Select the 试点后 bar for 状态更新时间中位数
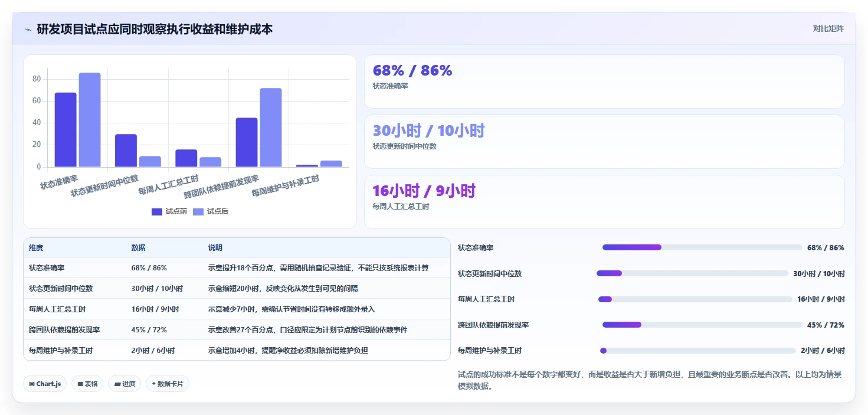868x415 pixels. pyautogui.click(x=150, y=162)
